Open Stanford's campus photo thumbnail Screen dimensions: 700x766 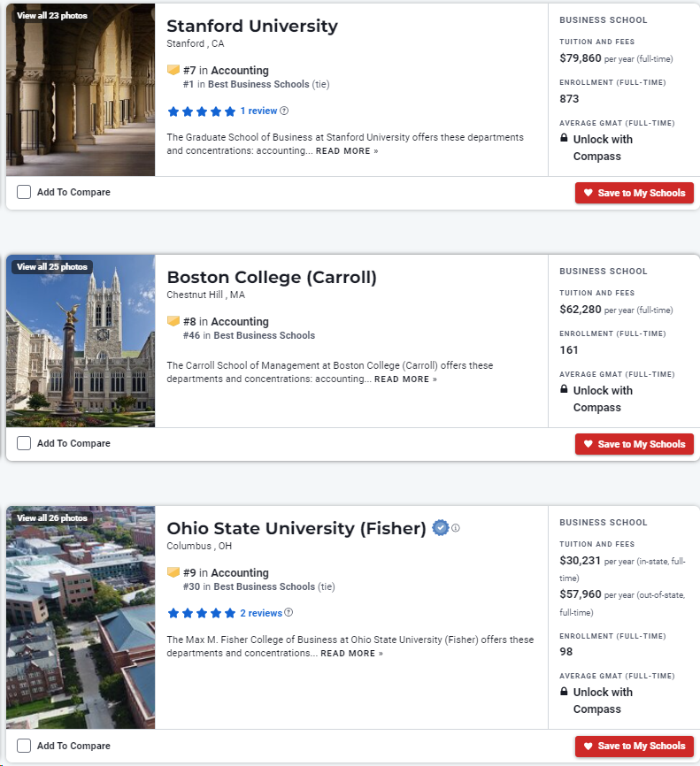coord(81,90)
